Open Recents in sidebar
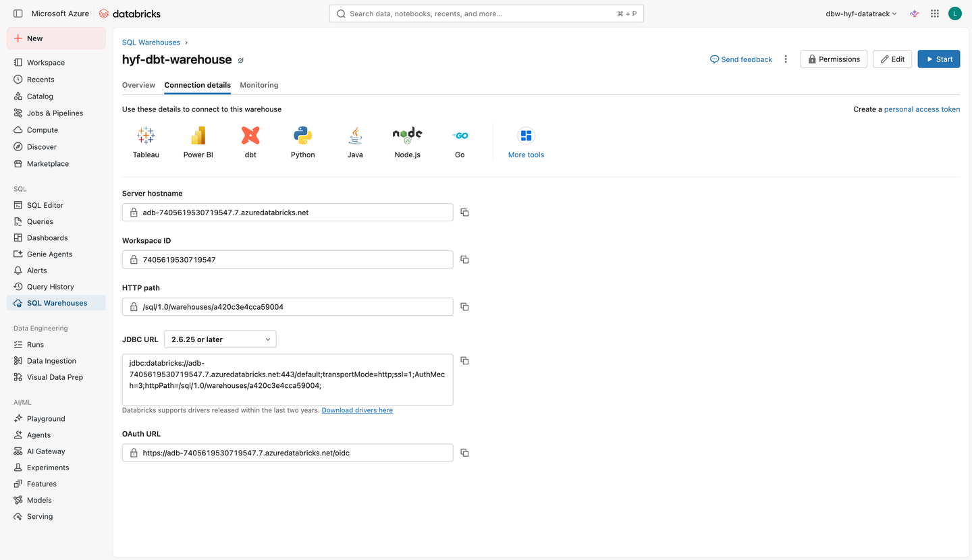972x560 pixels. point(56,80)
